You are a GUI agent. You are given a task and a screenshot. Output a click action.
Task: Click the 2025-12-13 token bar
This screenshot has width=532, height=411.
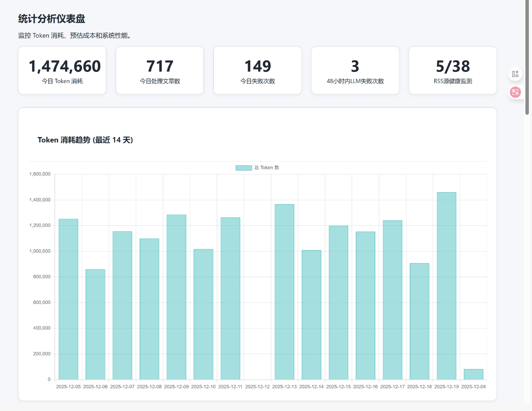284,292
